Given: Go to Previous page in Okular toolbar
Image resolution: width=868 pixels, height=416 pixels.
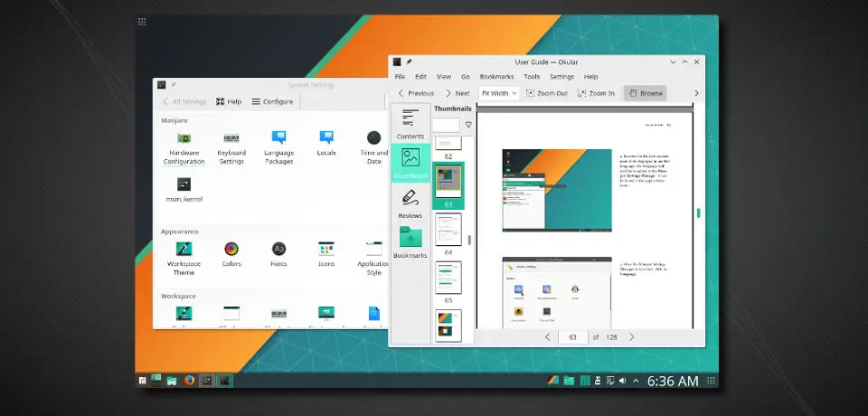Looking at the screenshot, I should coord(416,93).
